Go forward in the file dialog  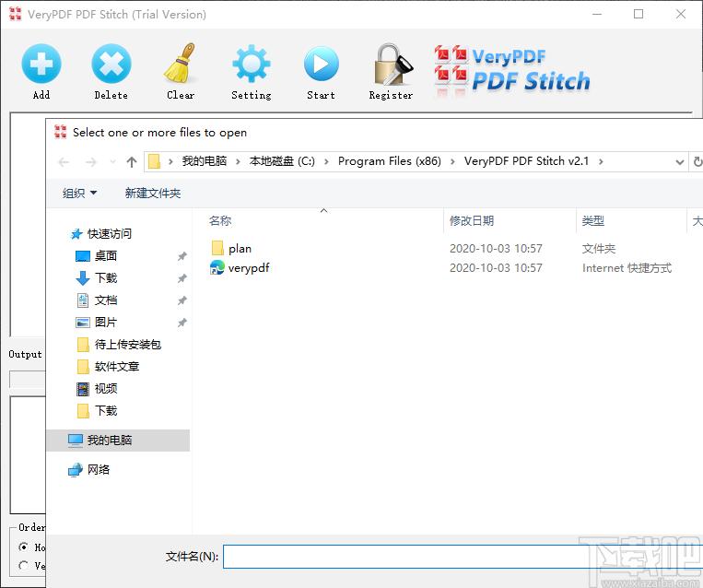click(91, 162)
